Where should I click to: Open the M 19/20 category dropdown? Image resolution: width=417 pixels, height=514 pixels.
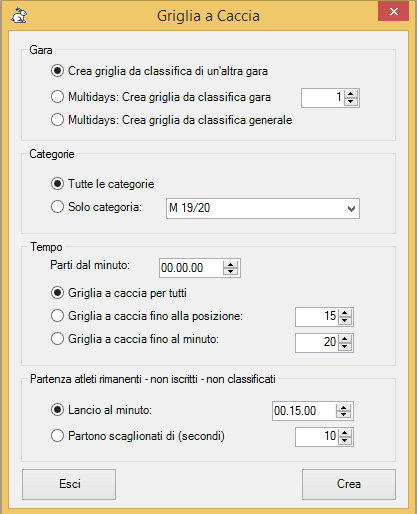point(263,208)
